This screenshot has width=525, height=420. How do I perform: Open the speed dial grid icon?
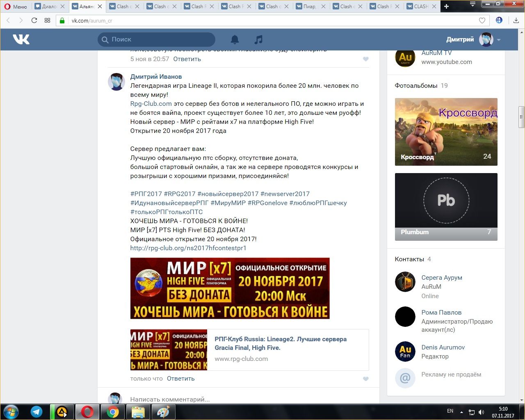[47, 20]
